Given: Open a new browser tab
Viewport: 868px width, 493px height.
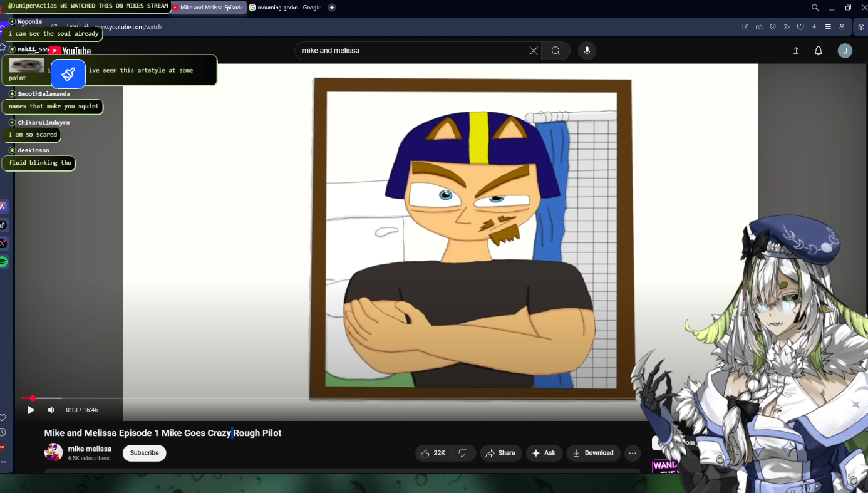Looking at the screenshot, I should click(331, 8).
